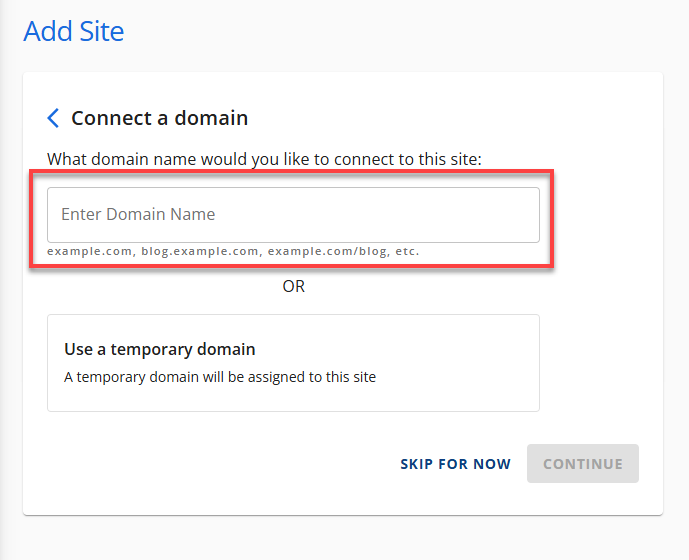Select the Use a temporary domain card
Viewport: 689px width, 560px height.
click(x=293, y=363)
